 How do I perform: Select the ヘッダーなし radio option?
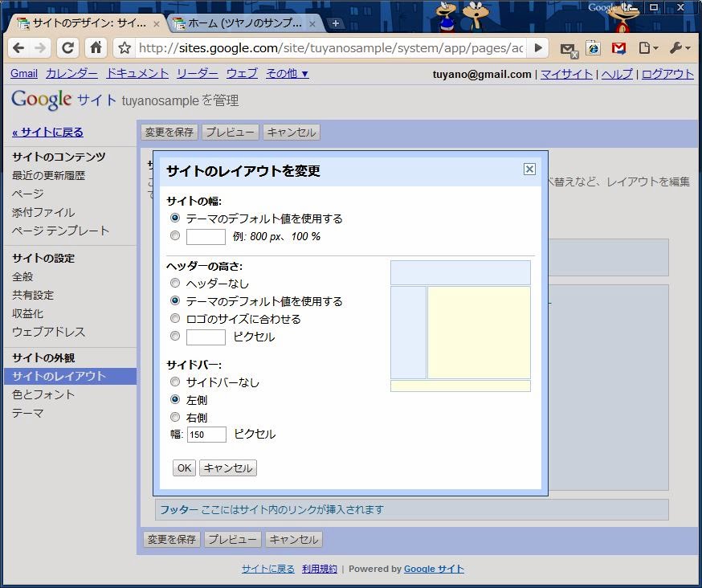coord(175,284)
